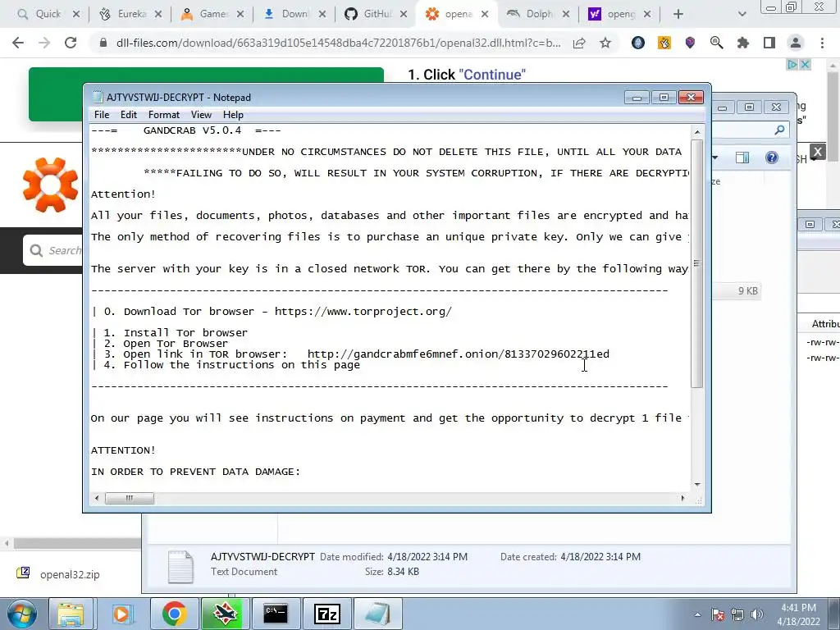Open Chrome from taskbar
Screen dimensions: 840x630
point(174,614)
